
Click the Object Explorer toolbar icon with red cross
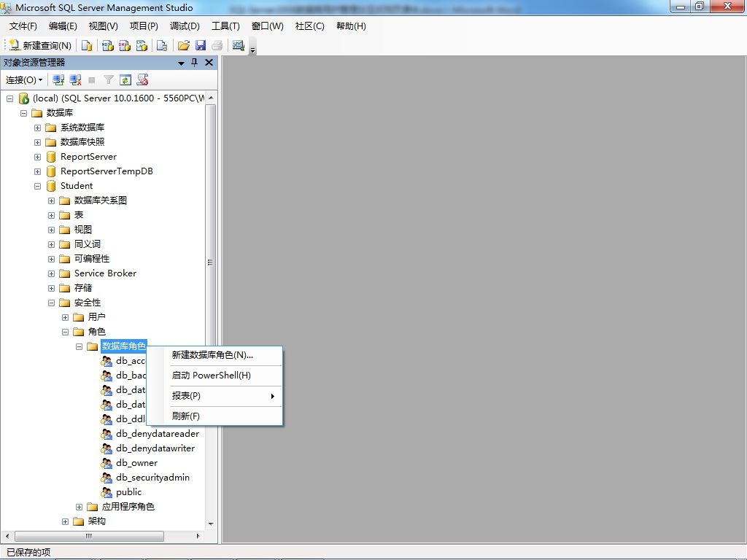142,80
